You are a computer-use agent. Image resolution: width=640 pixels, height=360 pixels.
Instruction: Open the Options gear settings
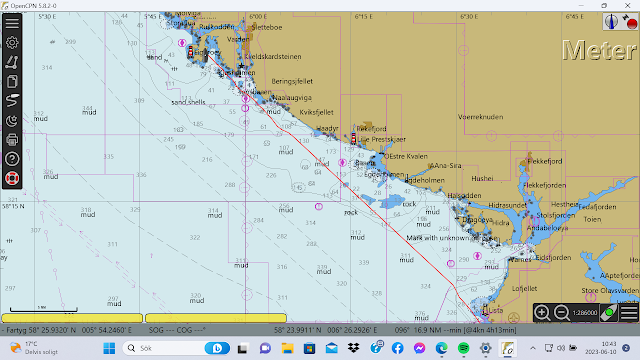point(12,42)
